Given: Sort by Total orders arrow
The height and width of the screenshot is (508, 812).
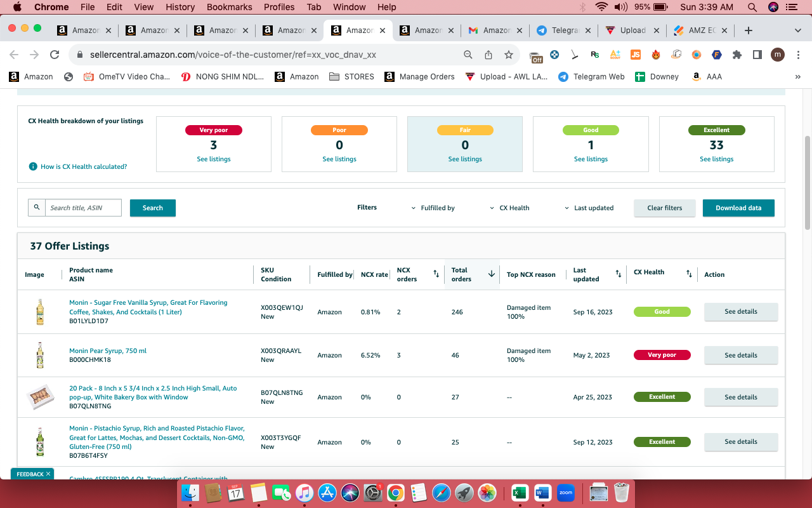Looking at the screenshot, I should (491, 274).
